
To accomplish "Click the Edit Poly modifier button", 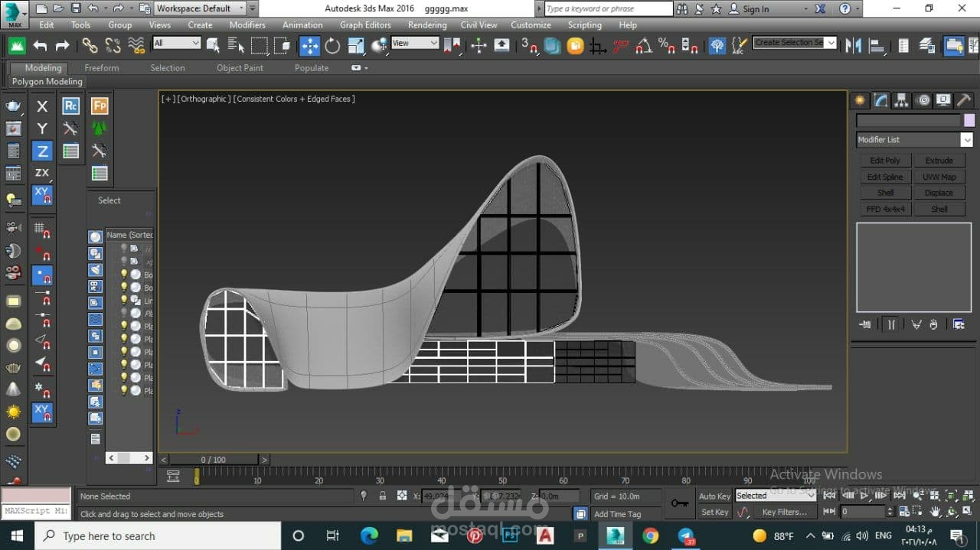I will (x=885, y=161).
